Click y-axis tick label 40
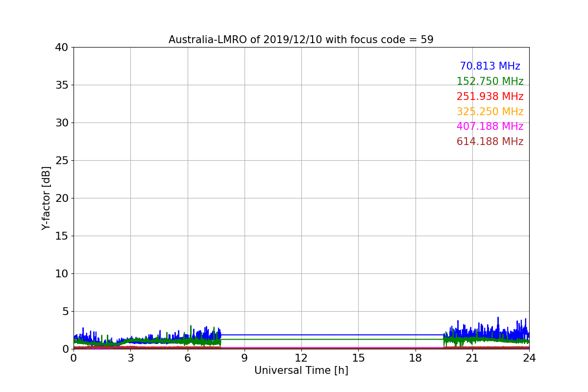The height and width of the screenshot is (392, 588). coord(62,48)
